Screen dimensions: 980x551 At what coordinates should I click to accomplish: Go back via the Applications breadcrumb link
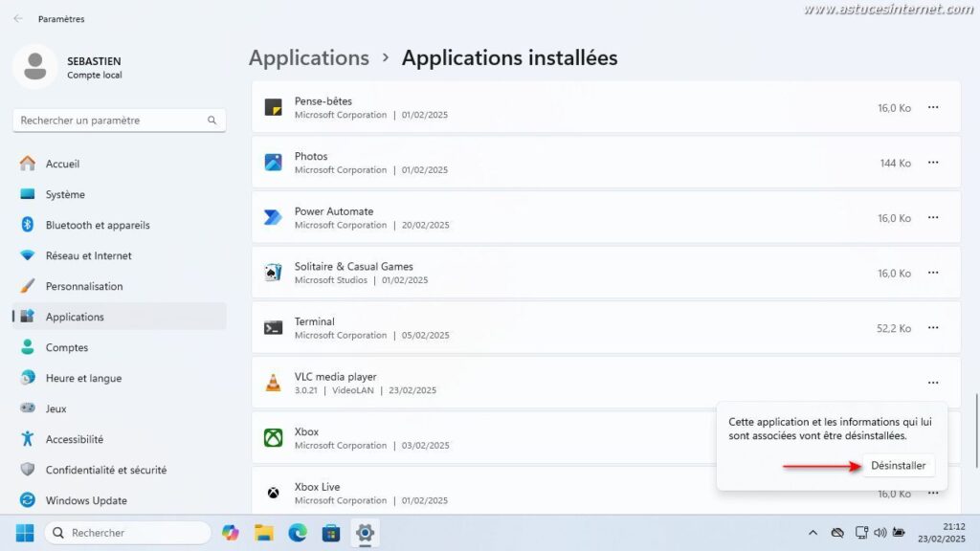coord(308,57)
